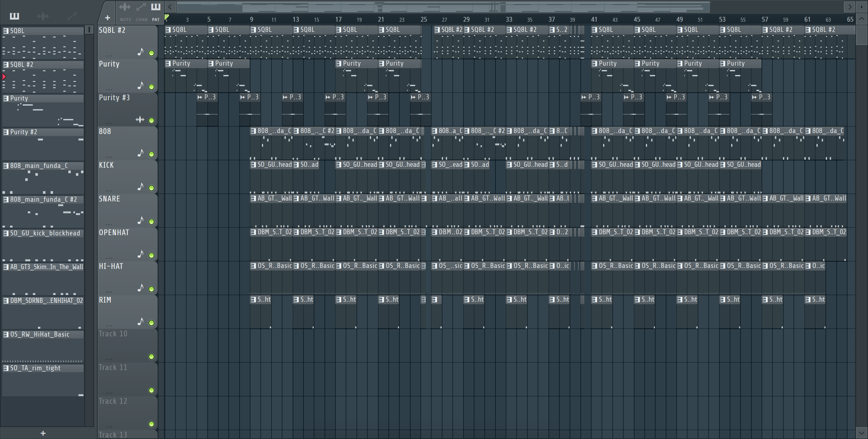The width and height of the screenshot is (868, 439).
Task: Click the picker panel scrollbar handle
Action: 89,30
